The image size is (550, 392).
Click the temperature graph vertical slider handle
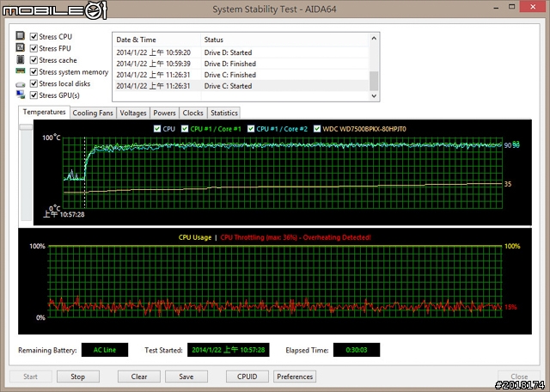pos(26,127)
